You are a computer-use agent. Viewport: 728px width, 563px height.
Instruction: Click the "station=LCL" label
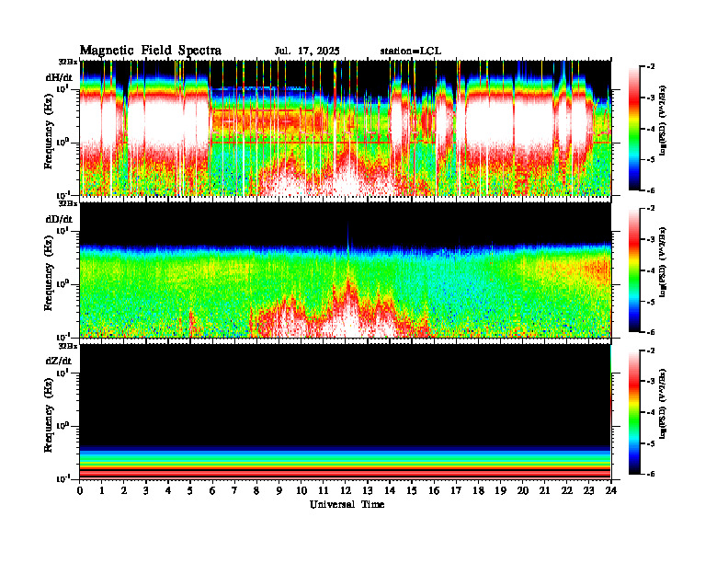[x=411, y=51]
